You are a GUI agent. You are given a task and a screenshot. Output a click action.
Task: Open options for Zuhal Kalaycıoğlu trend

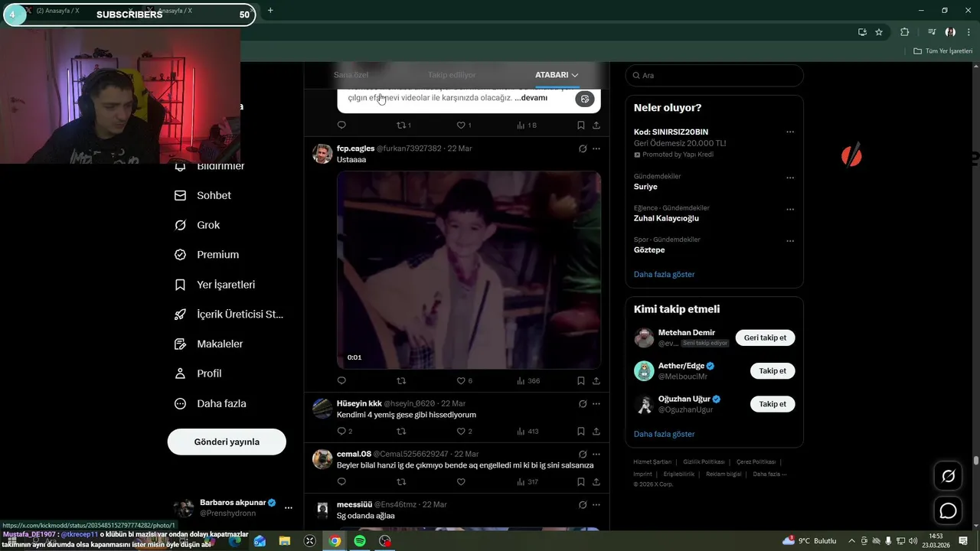point(790,209)
